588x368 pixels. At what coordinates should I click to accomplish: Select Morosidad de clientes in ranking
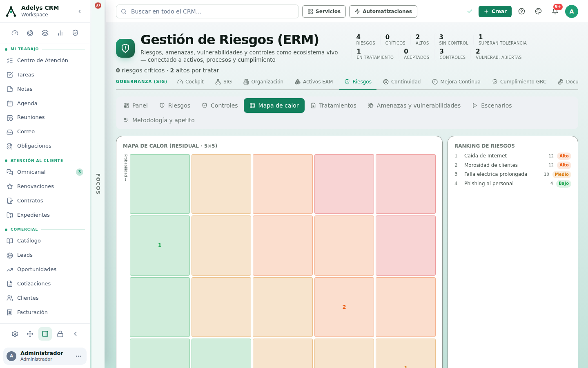point(513,165)
